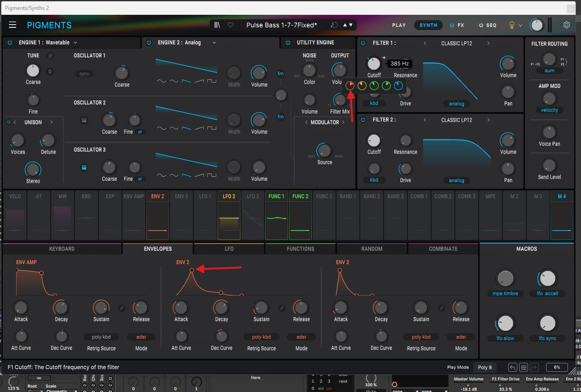
Task: Toggle Oscillator 1 sync button
Action: click(x=84, y=74)
